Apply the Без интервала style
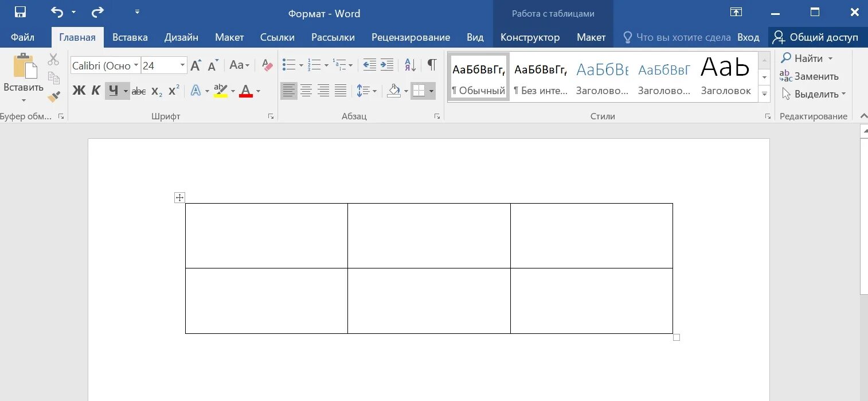868x401 pixels. pyautogui.click(x=541, y=77)
